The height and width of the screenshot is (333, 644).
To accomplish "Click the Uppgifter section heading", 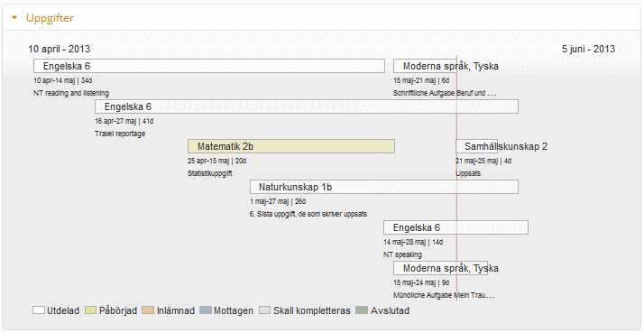I will [50, 18].
